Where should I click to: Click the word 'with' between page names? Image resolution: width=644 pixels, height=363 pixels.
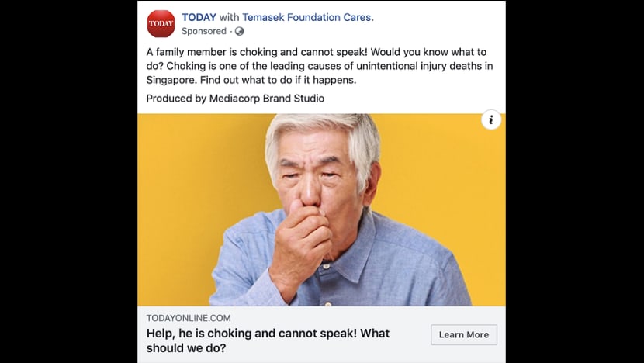229,17
